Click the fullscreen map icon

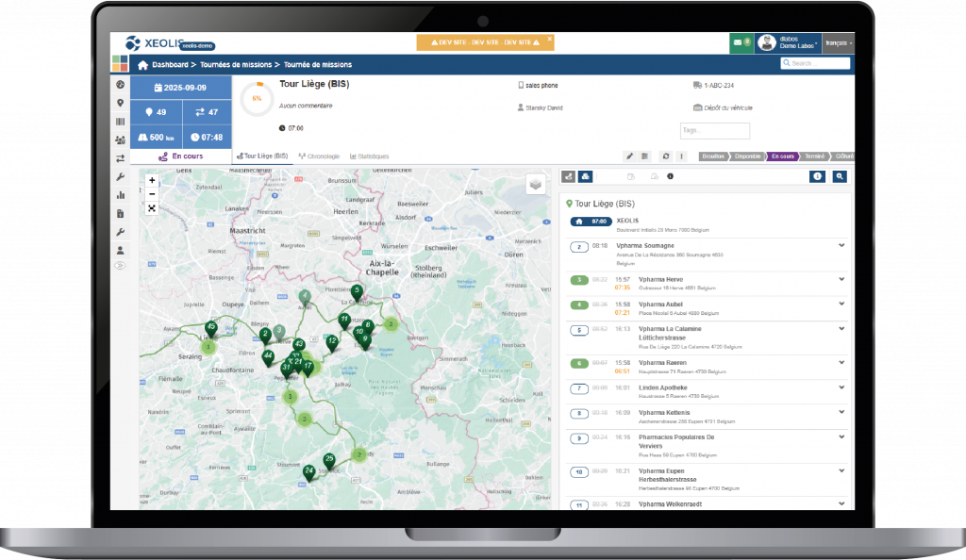pyautogui.click(x=152, y=207)
